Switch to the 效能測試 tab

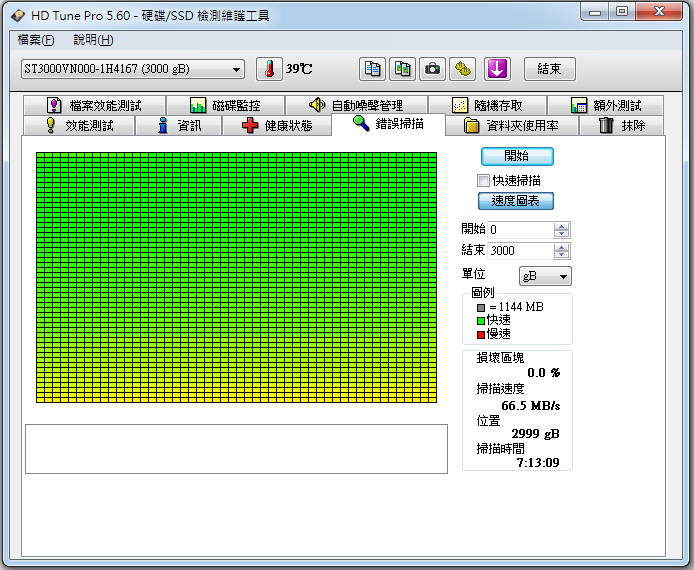(79, 126)
